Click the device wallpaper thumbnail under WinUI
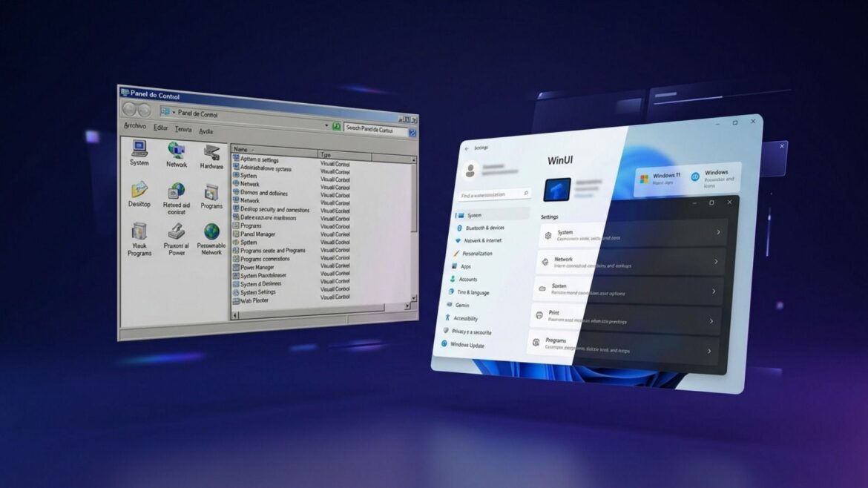This screenshot has width=868, height=488. (x=557, y=190)
